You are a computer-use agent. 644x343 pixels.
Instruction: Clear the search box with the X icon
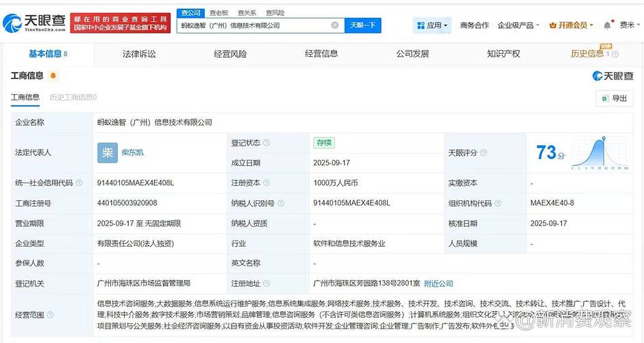pyautogui.click(x=335, y=25)
